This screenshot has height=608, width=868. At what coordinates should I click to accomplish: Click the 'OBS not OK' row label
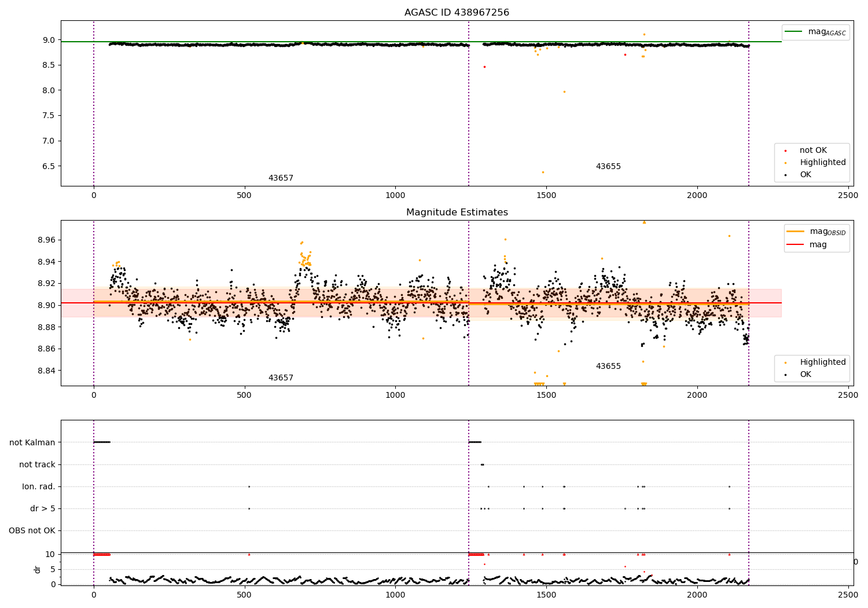click(x=32, y=530)
